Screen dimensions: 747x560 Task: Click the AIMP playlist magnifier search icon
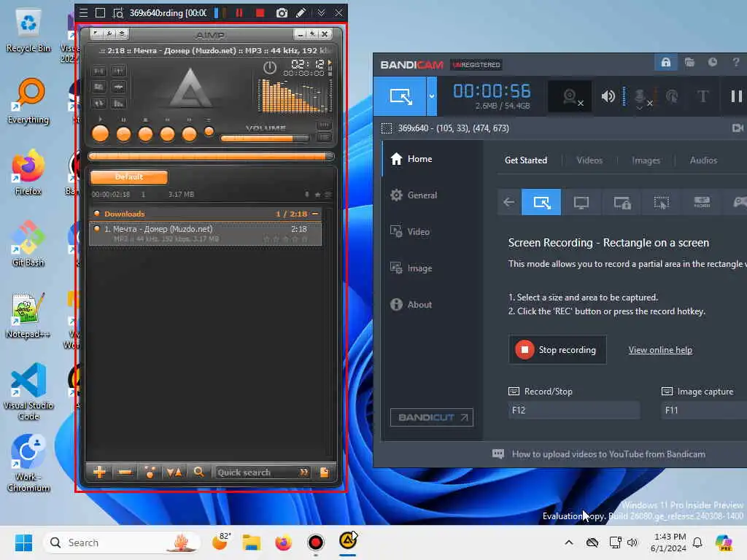pyautogui.click(x=198, y=472)
